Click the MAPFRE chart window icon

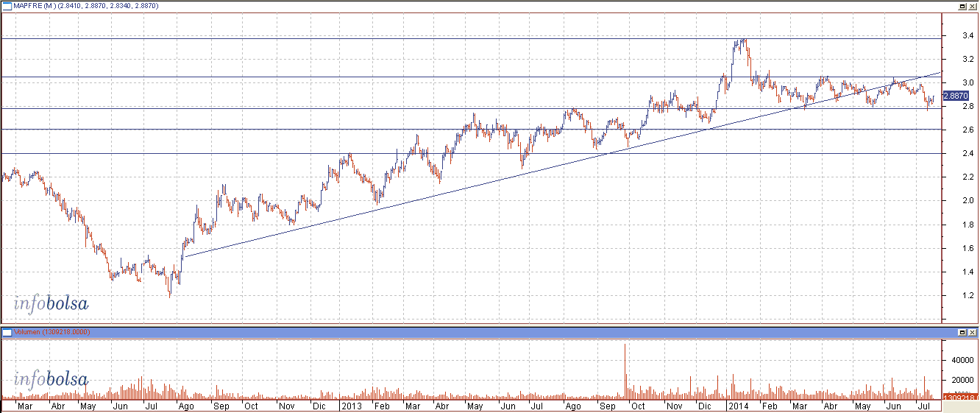tap(7, 5)
